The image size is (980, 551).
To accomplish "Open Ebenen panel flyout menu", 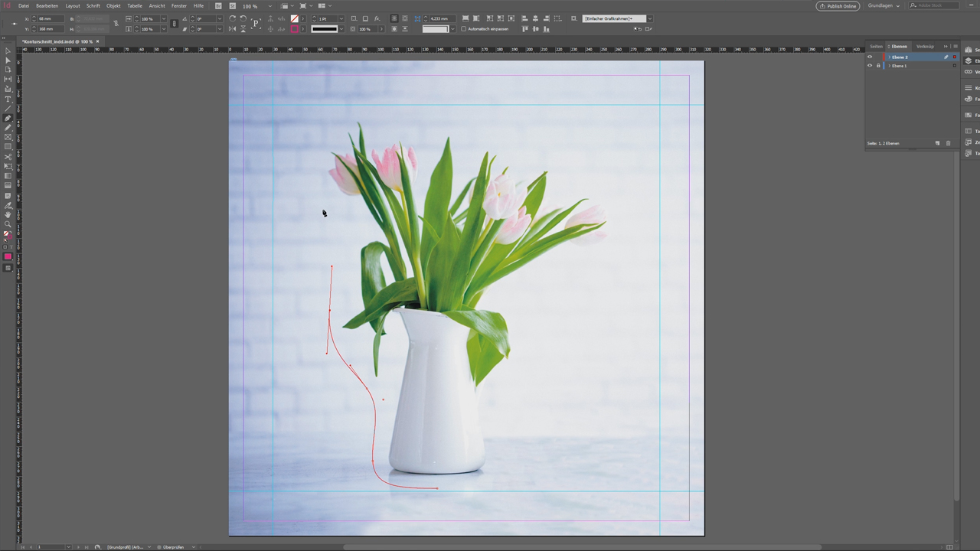I will click(955, 46).
